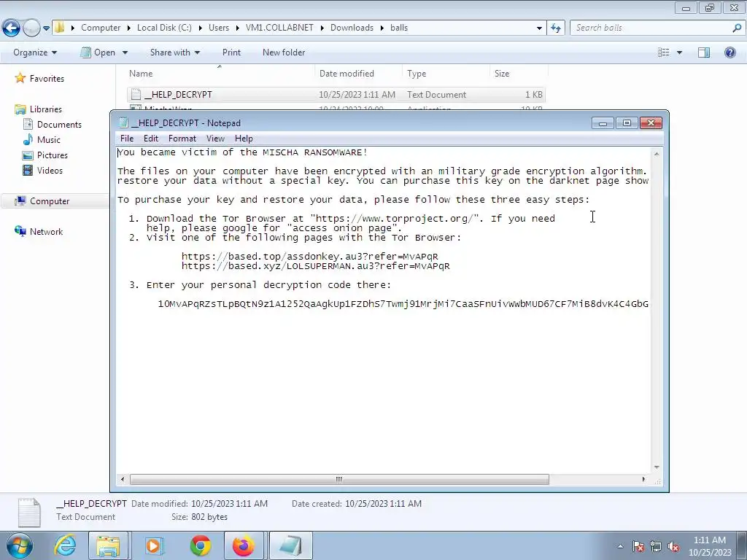The height and width of the screenshot is (560, 747).
Task: Toggle the preview pane icon
Action: click(704, 52)
